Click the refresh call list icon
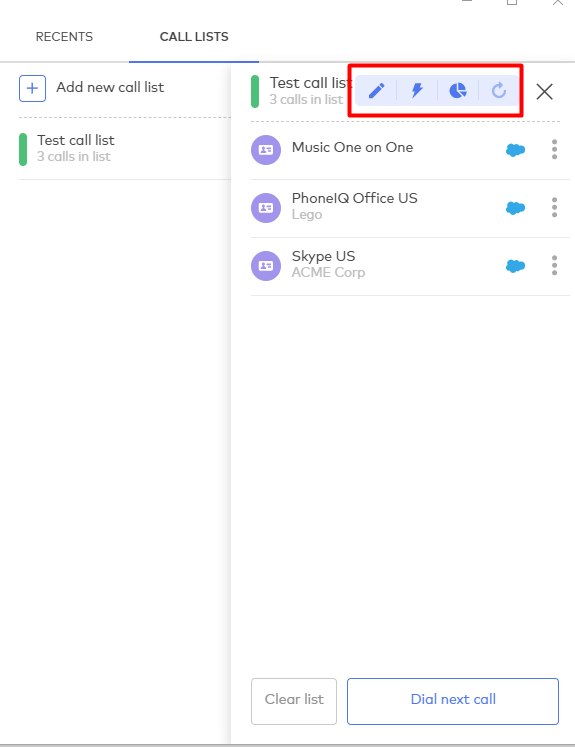The height and width of the screenshot is (747, 575). point(499,90)
